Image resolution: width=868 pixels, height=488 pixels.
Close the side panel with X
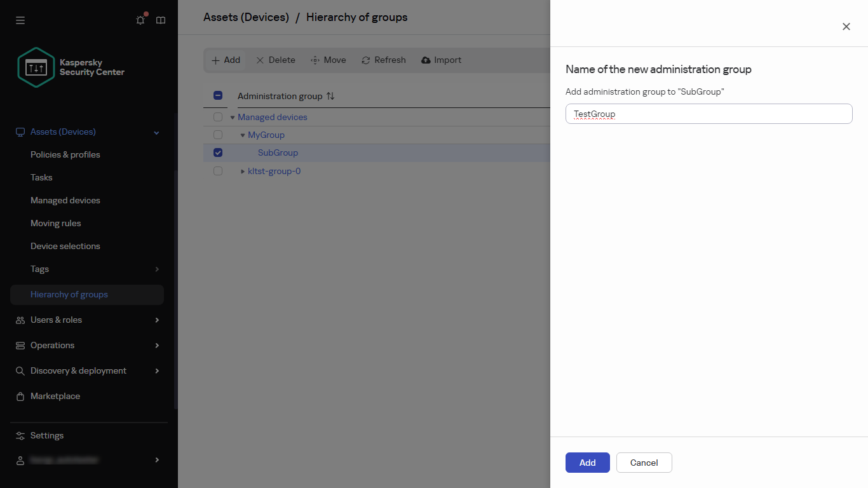tap(846, 27)
